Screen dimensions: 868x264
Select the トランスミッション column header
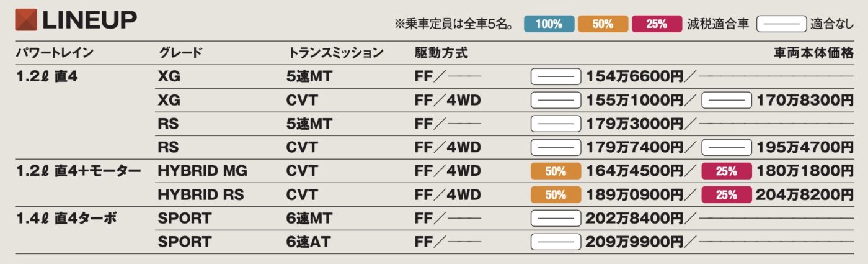pos(335,53)
